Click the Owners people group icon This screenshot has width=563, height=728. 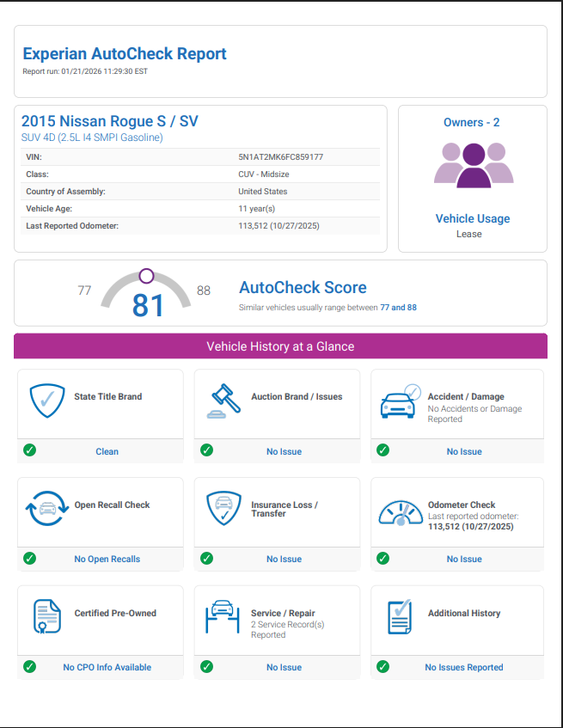[x=472, y=164]
